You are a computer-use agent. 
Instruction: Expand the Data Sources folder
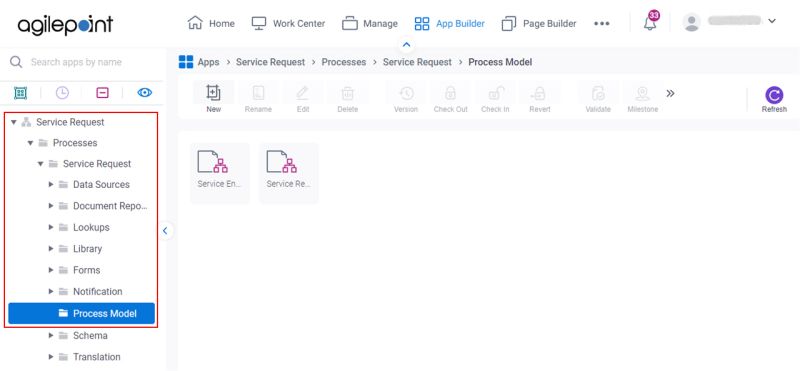(51, 185)
